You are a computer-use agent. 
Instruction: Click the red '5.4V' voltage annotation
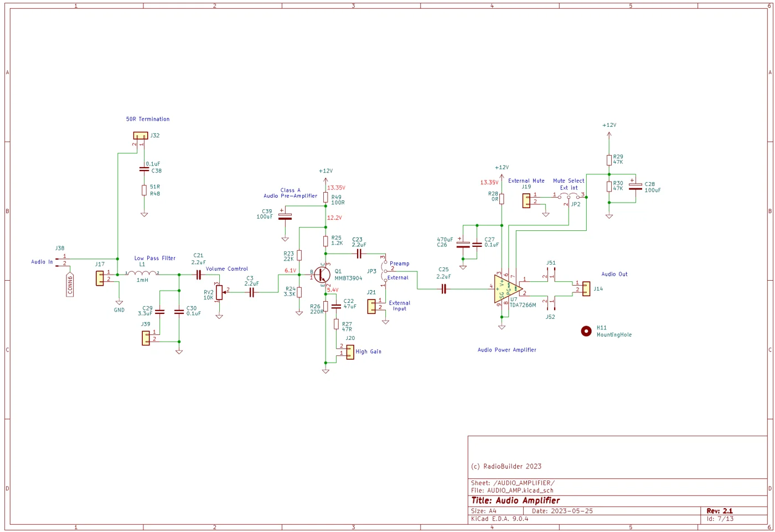333,290
